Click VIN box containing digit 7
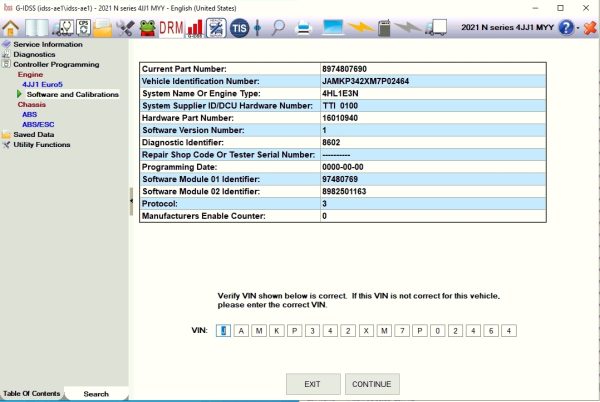The image size is (600, 402). click(x=402, y=330)
